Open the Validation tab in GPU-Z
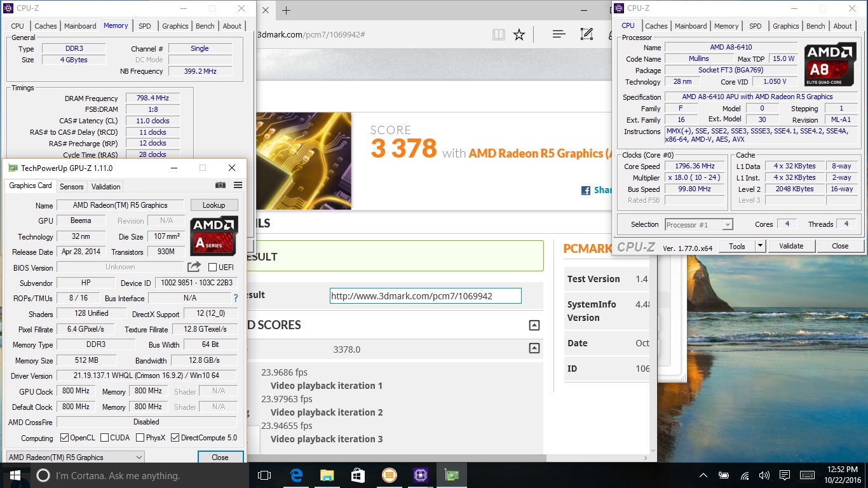The image size is (868, 488). coord(105,186)
